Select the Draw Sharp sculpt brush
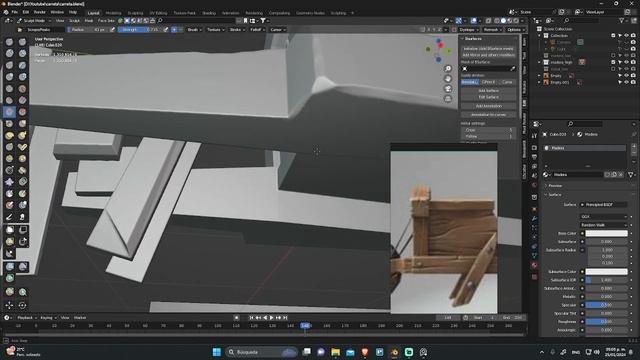 click(22, 42)
